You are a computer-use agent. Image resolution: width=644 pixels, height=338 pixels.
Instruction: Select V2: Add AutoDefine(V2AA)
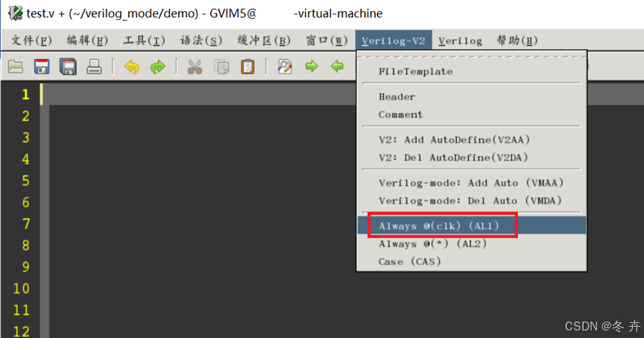[x=472, y=140]
